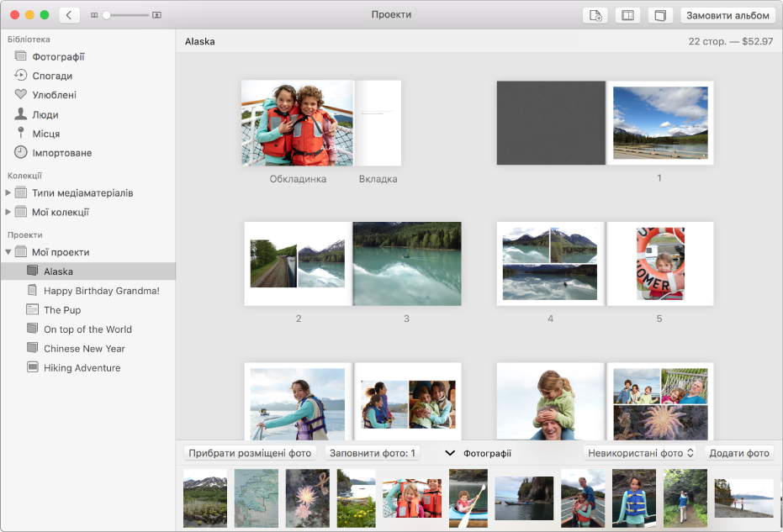783x532 pixels.
Task: Click the book settings icon in toolbar
Action: click(660, 15)
